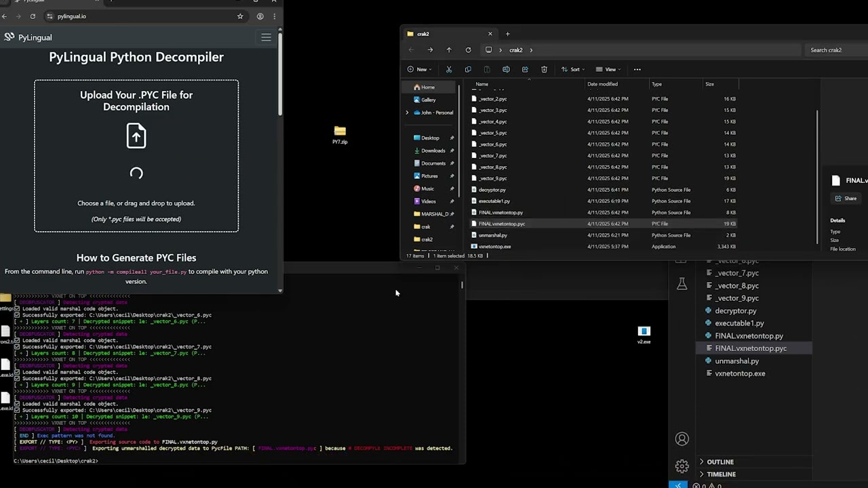Image resolution: width=868 pixels, height=488 pixels.
Task: Open Videos in Explorer quick access
Action: (428, 201)
